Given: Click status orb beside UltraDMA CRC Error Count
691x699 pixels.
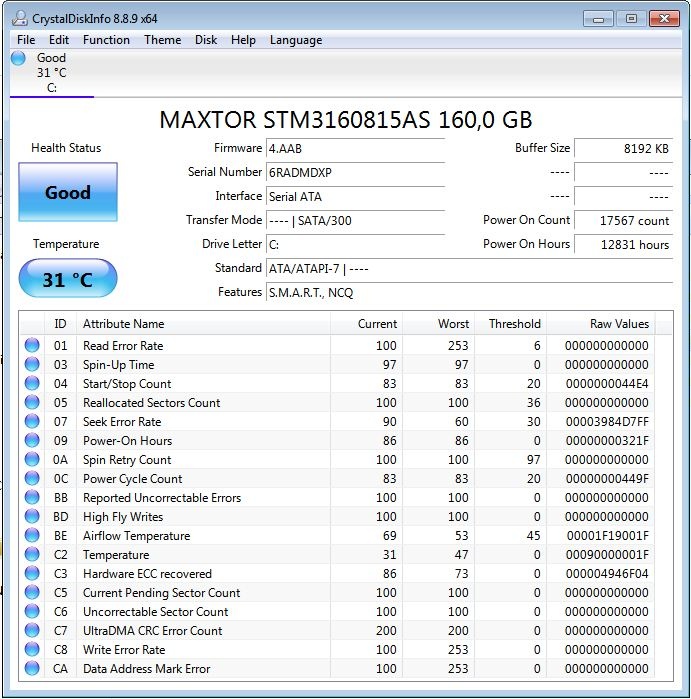Looking at the screenshot, I should click(x=32, y=631).
